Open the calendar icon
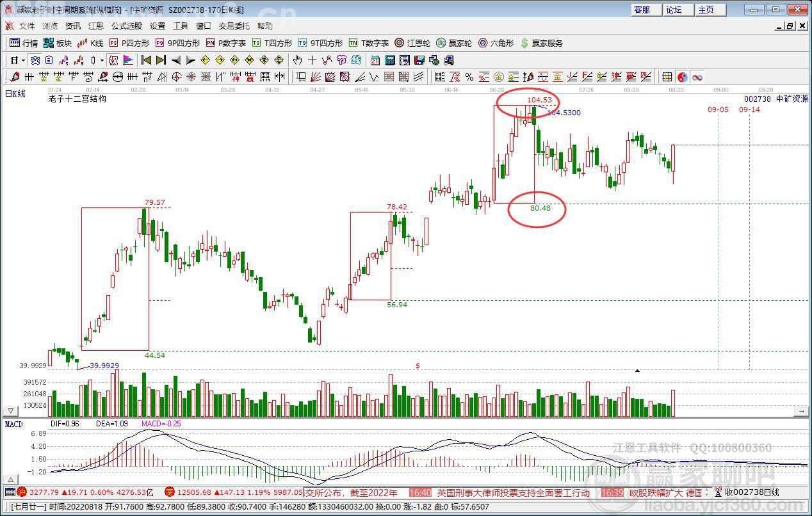 [x=375, y=60]
